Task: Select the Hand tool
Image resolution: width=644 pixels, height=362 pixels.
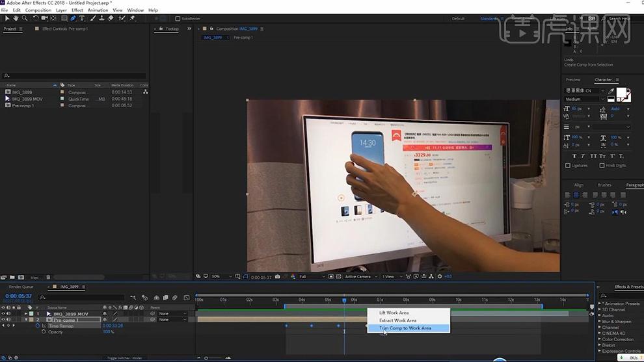Action: point(16,18)
